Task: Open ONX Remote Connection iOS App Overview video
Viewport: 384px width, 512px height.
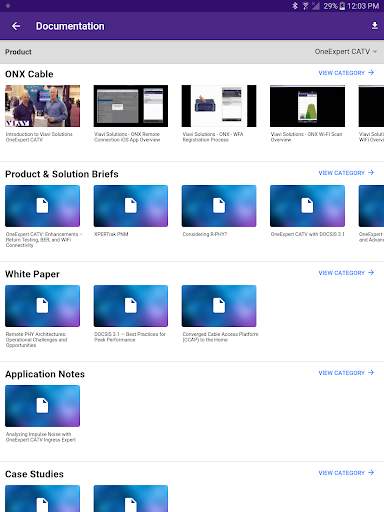Action: pyautogui.click(x=131, y=106)
